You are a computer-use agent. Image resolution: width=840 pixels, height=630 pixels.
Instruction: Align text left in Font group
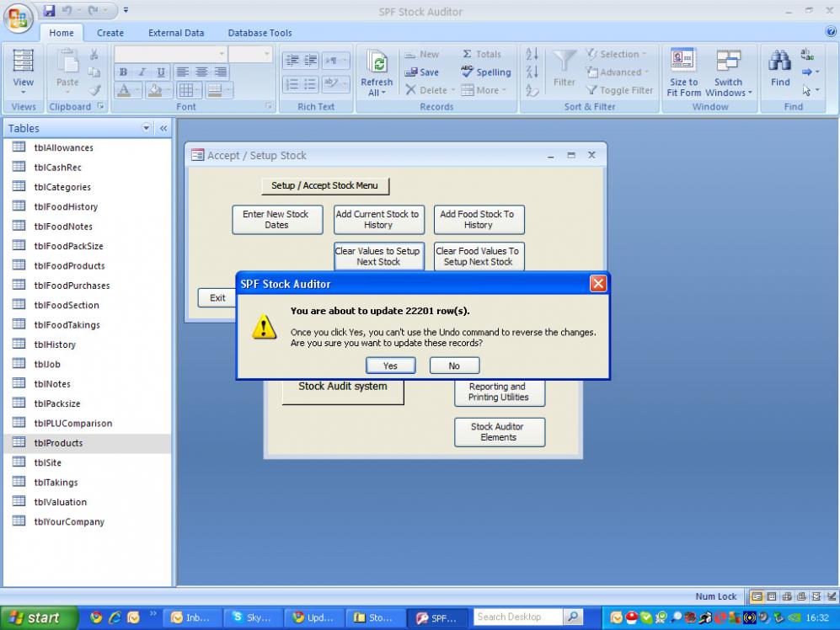pos(182,72)
